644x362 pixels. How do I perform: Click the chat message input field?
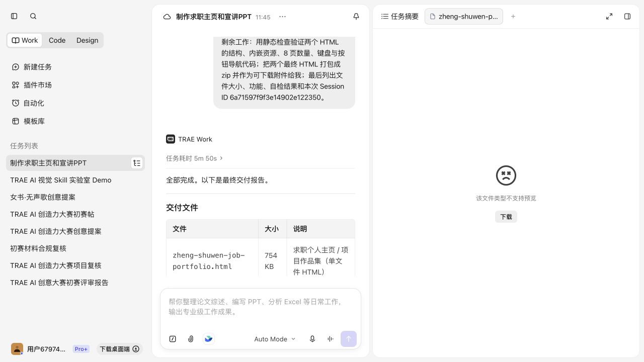261,307
